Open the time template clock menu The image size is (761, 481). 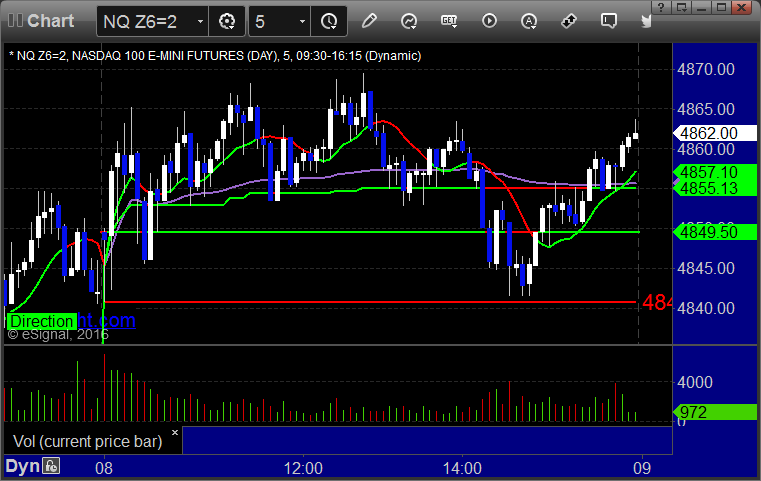pyautogui.click(x=329, y=21)
